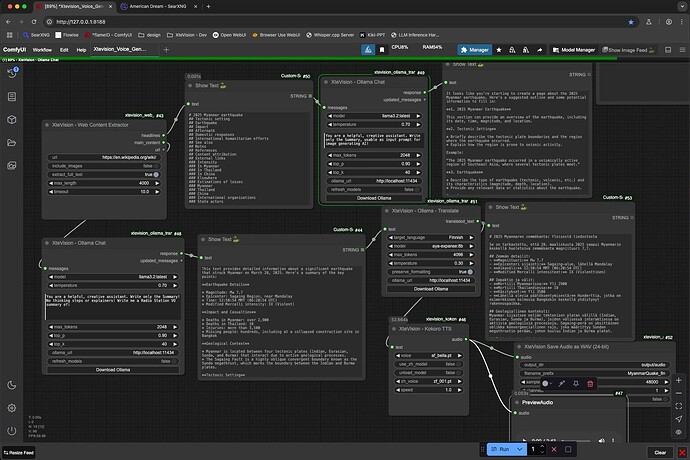Edit the url field in Web Content Extractor

click(x=104, y=157)
